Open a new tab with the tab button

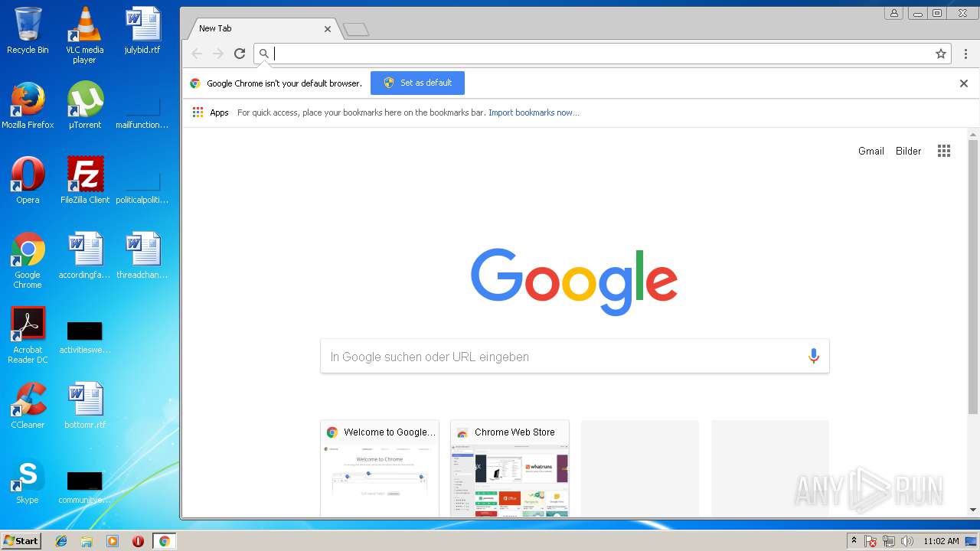coord(356,30)
